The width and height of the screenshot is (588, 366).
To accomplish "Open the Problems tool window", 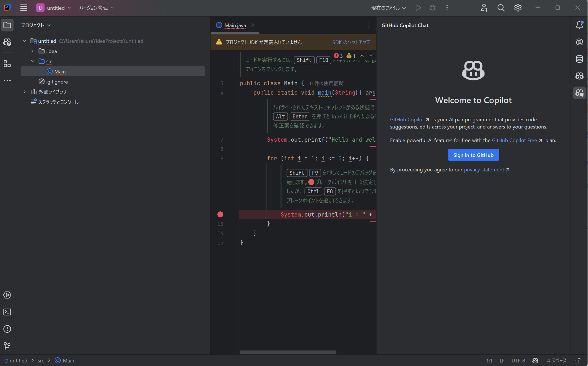I will 7,329.
